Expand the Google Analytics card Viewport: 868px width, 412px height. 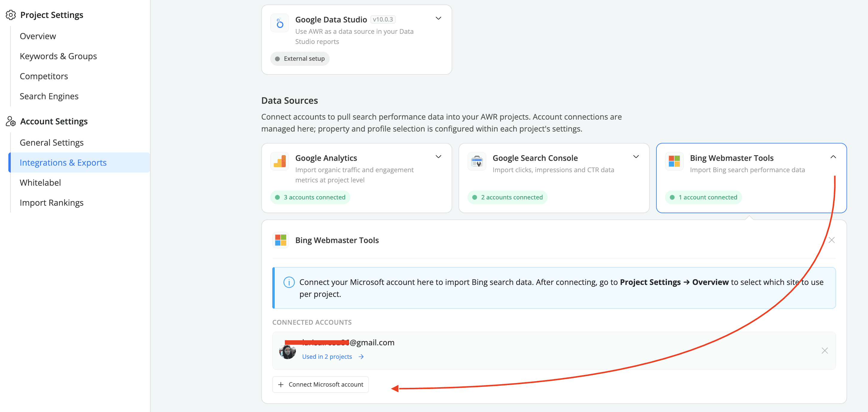(438, 157)
